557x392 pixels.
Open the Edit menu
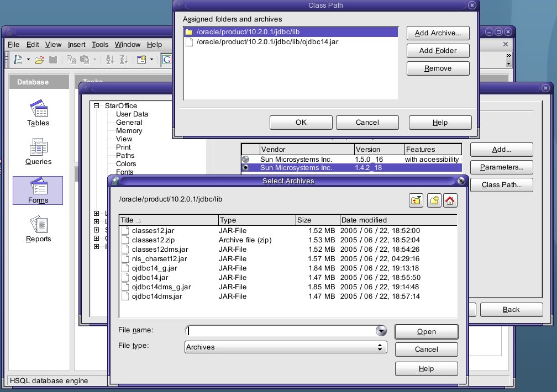click(x=33, y=45)
